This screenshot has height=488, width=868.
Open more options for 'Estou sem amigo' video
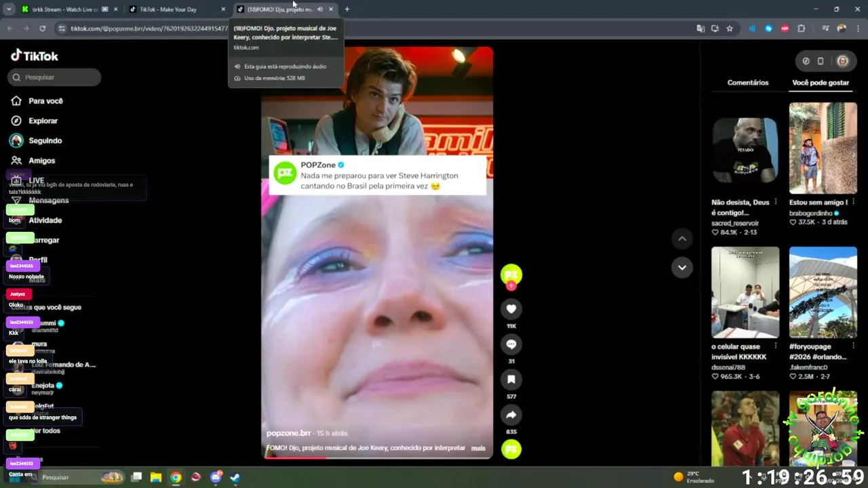pos(853,202)
